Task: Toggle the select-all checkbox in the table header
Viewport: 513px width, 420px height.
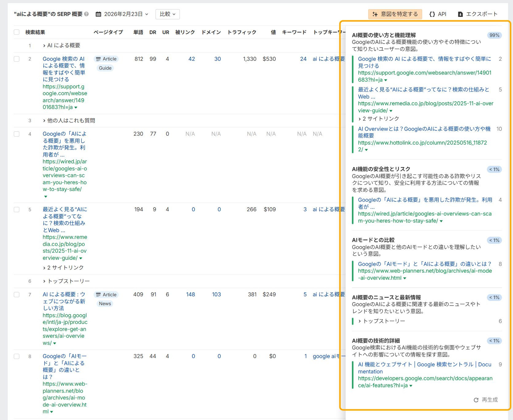Action: [x=17, y=32]
